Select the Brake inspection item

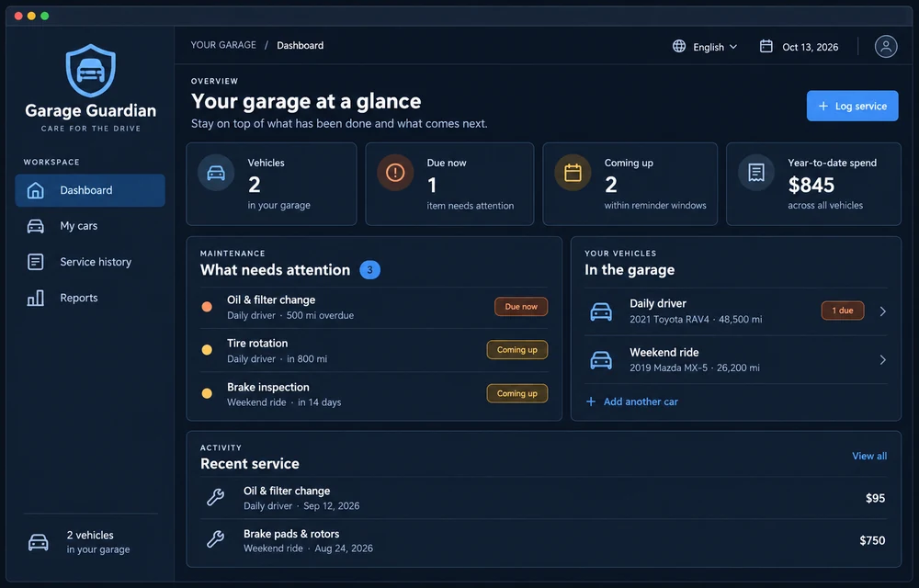pos(374,394)
